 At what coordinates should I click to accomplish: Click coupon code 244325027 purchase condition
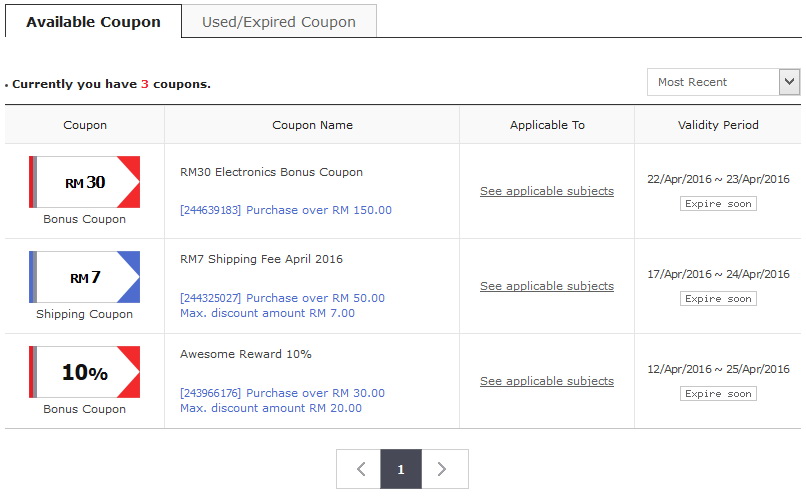(282, 298)
